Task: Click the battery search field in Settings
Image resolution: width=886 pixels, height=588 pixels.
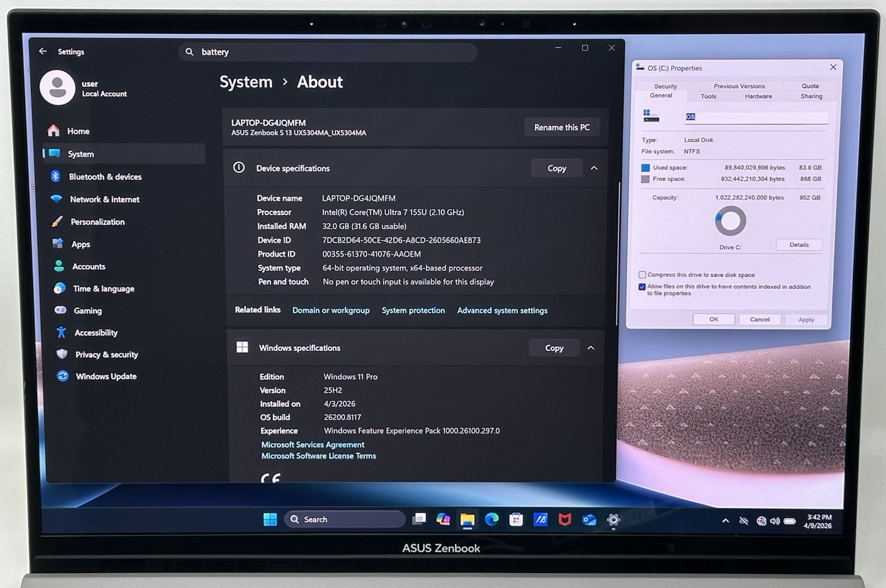Action: (328, 52)
